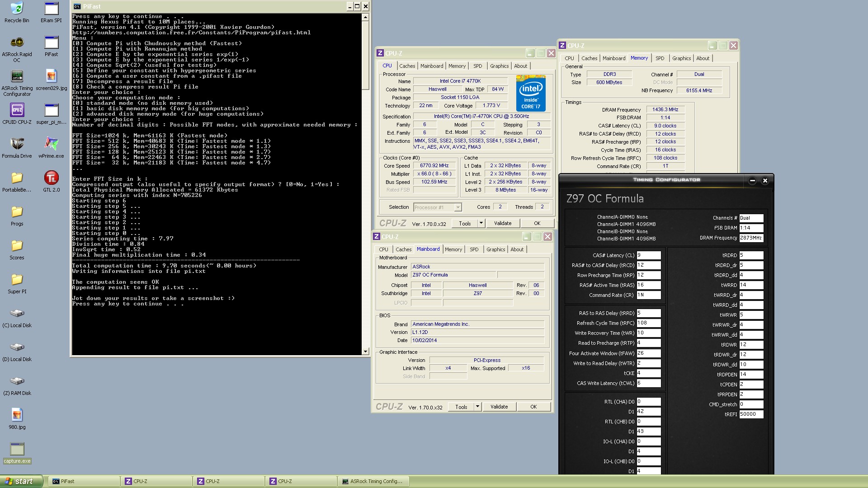Switch to ASRock Timing Config taskbar button
Viewport: 868px width, 488px height.
pyautogui.click(x=374, y=482)
